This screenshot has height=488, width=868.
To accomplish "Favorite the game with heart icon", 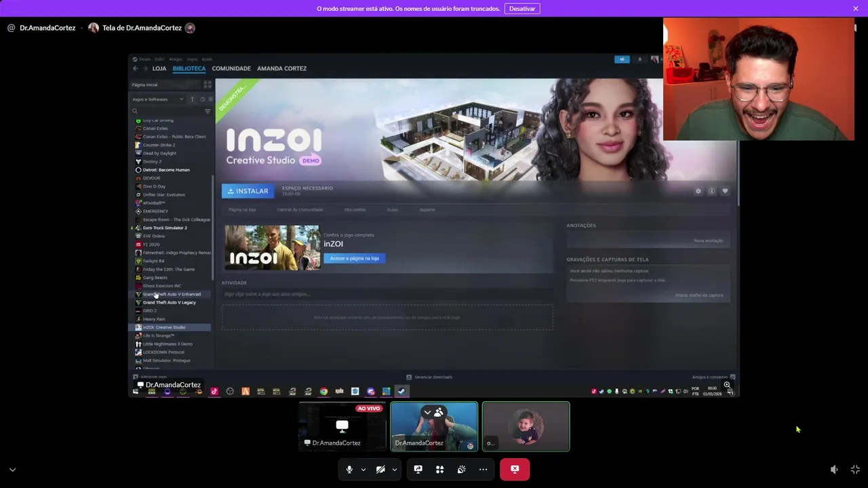I will coord(725,191).
